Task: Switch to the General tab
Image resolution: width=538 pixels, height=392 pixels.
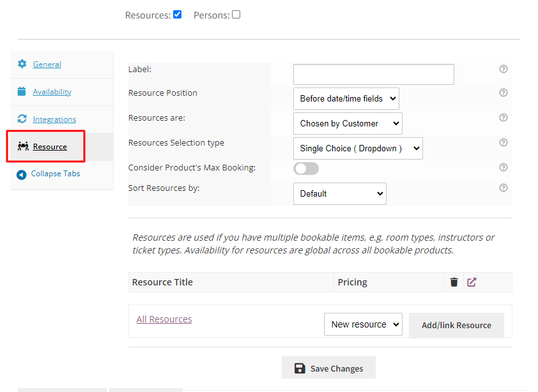Action: (x=47, y=64)
